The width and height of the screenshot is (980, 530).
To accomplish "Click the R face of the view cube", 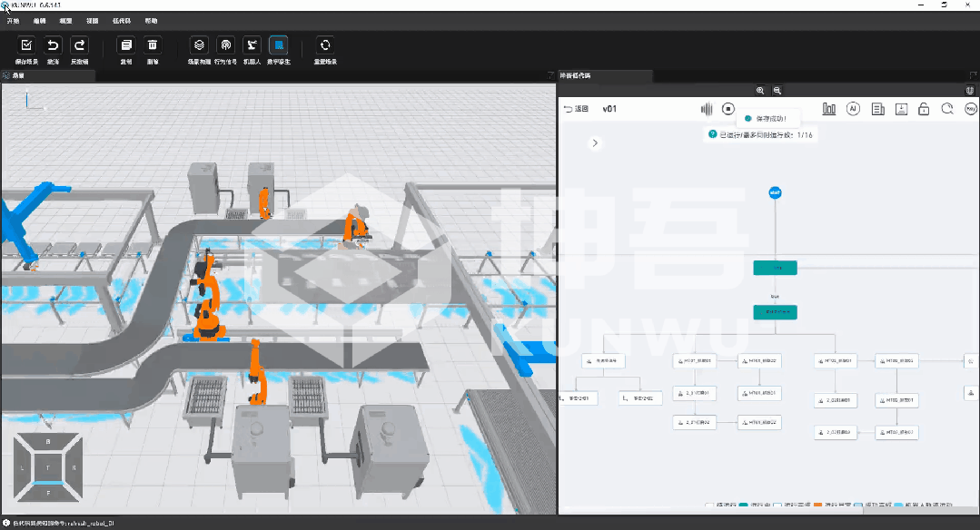I will point(74,467).
